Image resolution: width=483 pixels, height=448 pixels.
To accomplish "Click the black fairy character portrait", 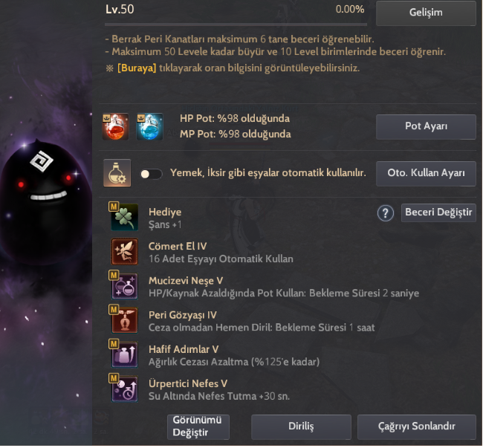I will coord(45,200).
